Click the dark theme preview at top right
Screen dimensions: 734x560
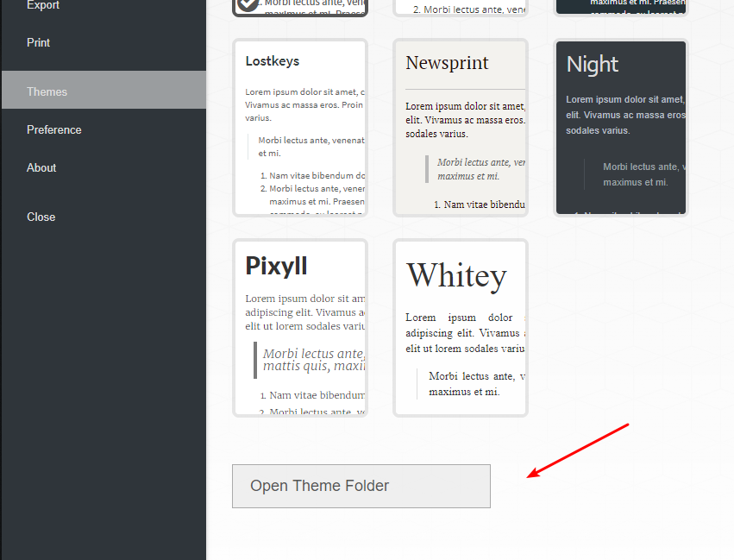620,7
